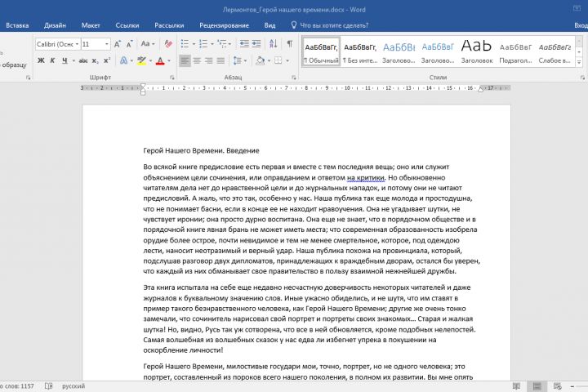Expand highlight color dropdown arrow

(x=150, y=60)
